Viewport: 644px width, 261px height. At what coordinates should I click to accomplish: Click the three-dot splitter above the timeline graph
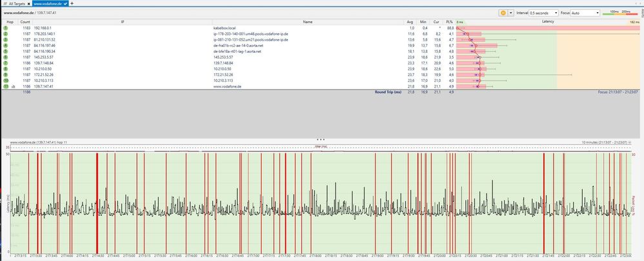(320, 139)
